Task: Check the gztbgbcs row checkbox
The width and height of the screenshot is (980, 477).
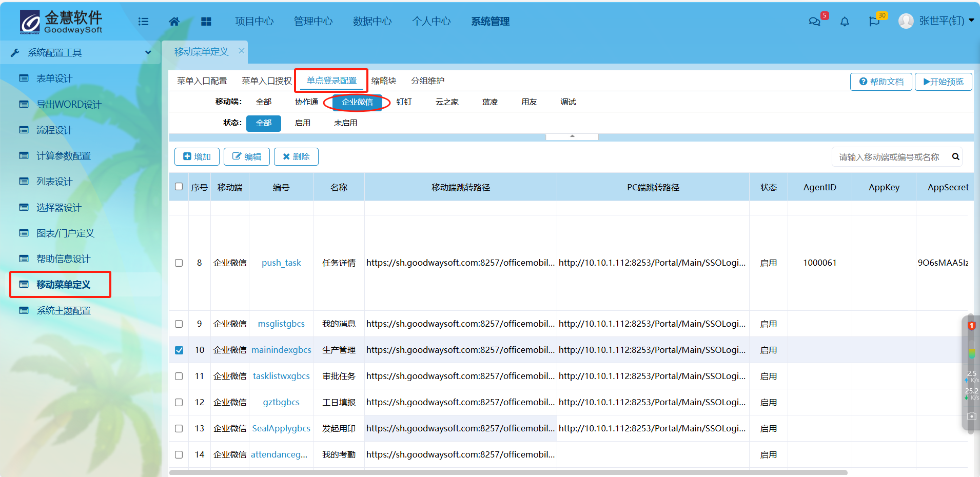Action: (179, 402)
